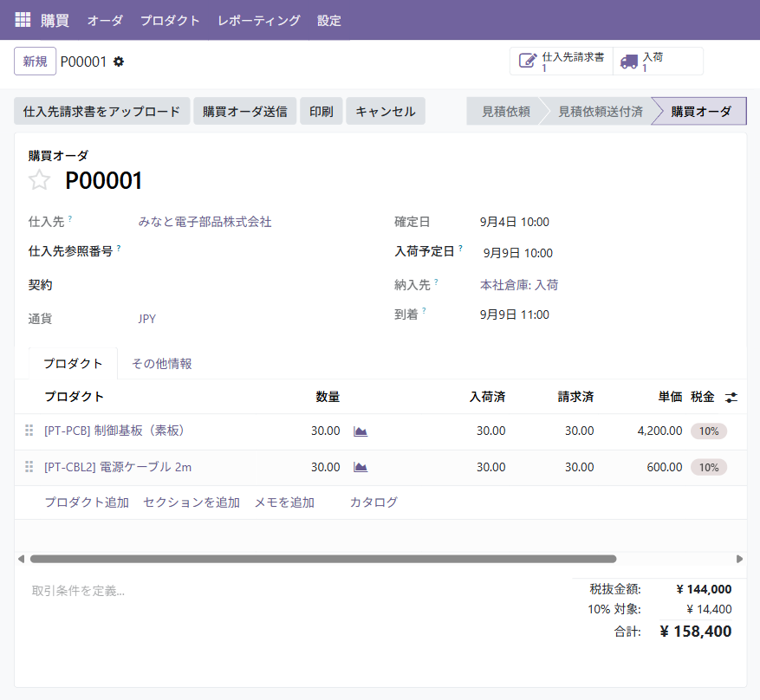The image size is (760, 700).
Task: Click the gear icon next to P00001
Action: 119,62
